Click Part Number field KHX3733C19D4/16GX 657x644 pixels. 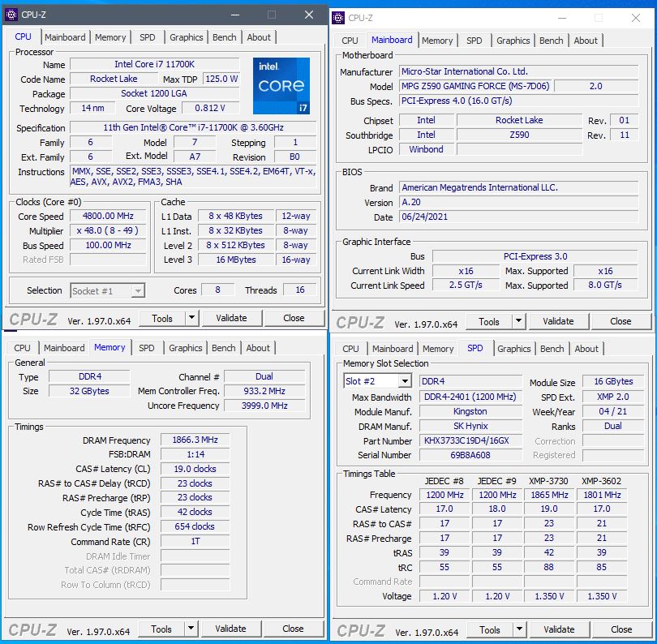pyautogui.click(x=470, y=440)
